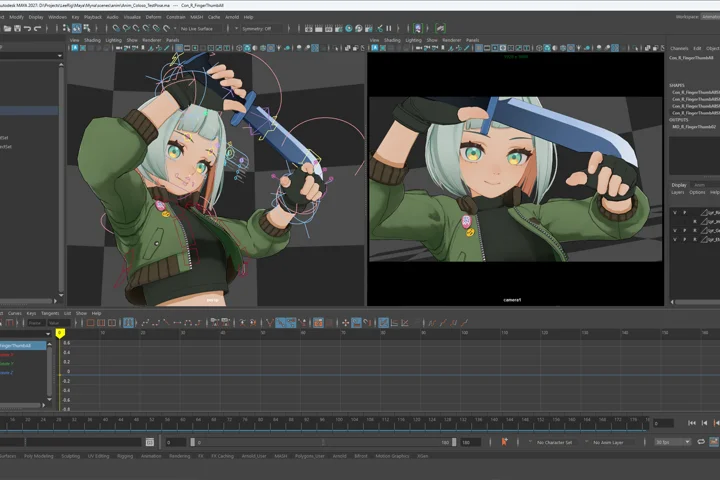Toggle wireframe cube icon in left viewport
The width and height of the screenshot is (720, 480).
[239, 48]
